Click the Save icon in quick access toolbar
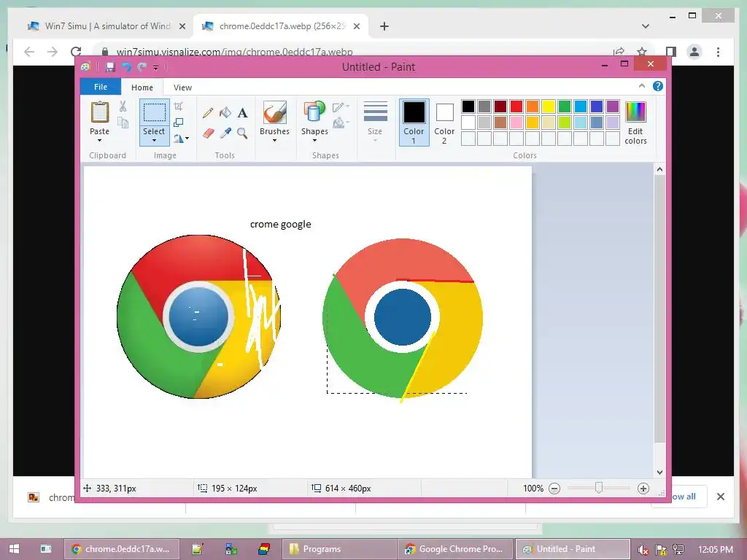Image resolution: width=747 pixels, height=560 pixels. pos(110,67)
